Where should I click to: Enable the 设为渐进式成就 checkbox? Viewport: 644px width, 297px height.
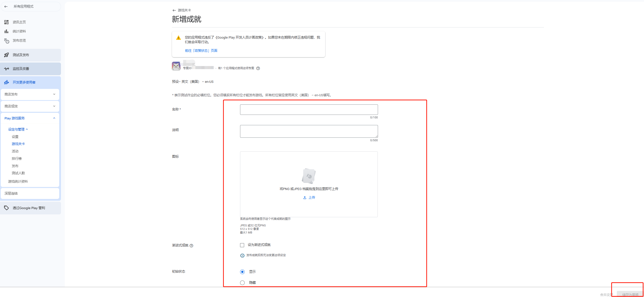coord(242,245)
